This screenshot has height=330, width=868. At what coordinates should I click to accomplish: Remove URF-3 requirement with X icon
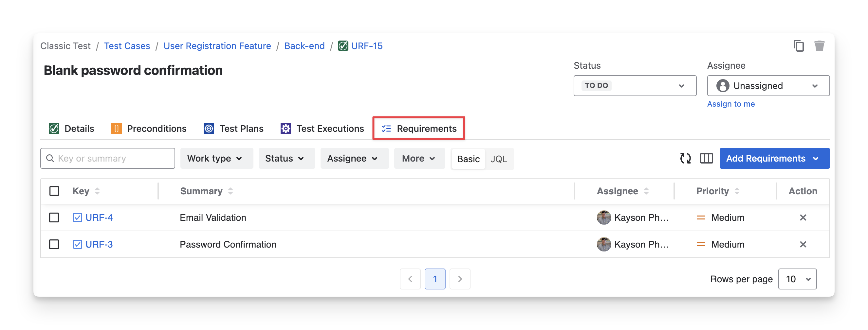click(x=803, y=244)
